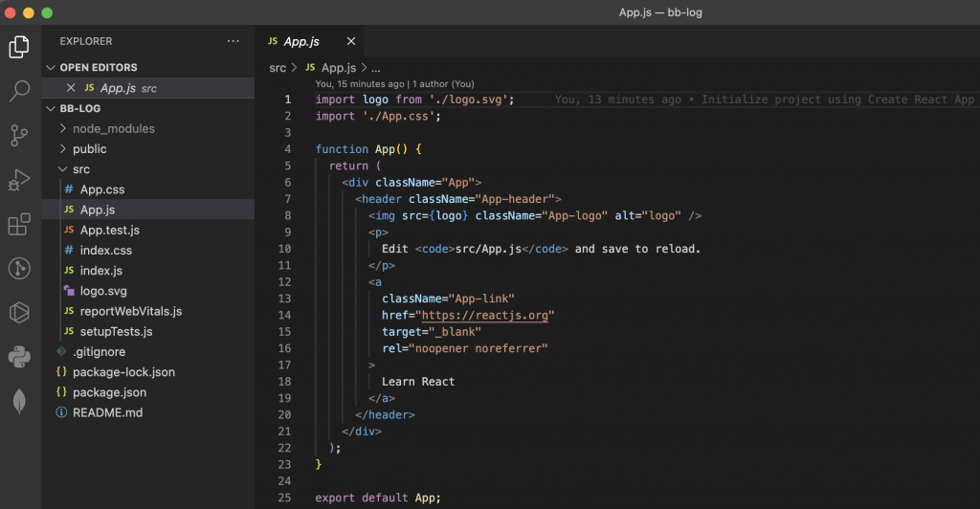Place cursor on 'export default App;' line
The height and width of the screenshot is (509, 980).
point(377,498)
